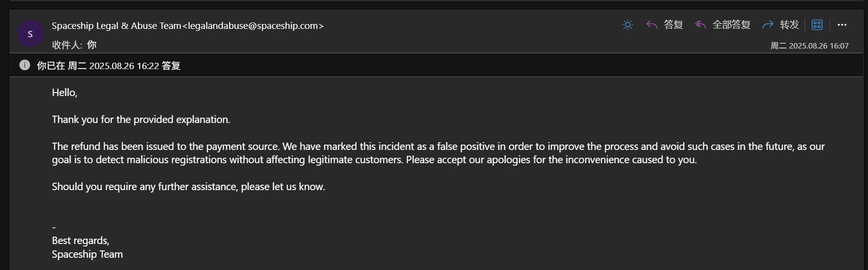Click the Forward (转发) arrow icon

(768, 25)
